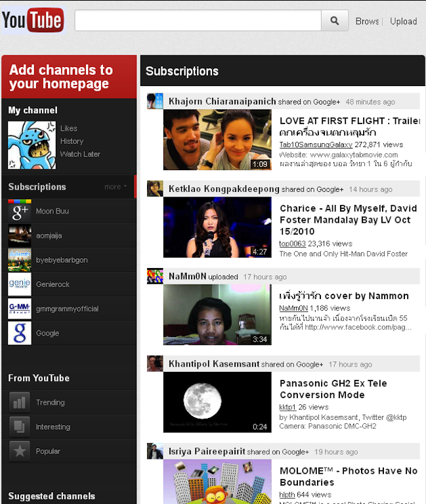Play the Nammon cover video thumbnail
Screen dimensions: 426x504
coord(217,315)
